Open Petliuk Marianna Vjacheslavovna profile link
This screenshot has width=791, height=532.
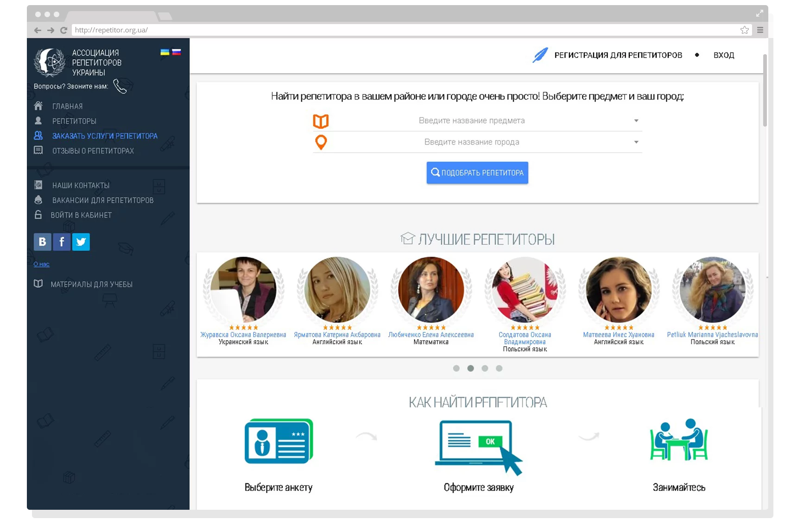(x=713, y=335)
